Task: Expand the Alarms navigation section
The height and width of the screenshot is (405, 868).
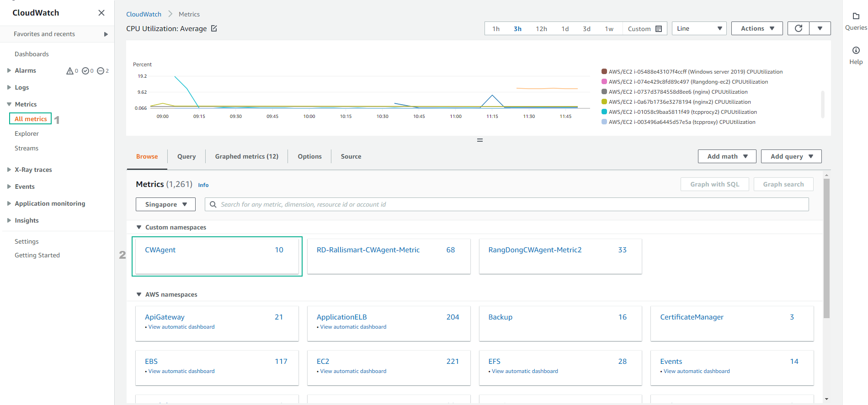Action: tap(9, 70)
